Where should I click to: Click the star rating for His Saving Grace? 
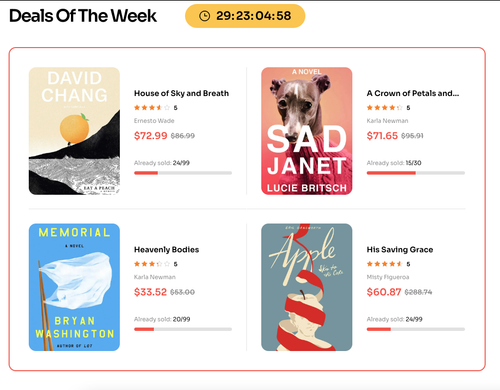[385, 264]
